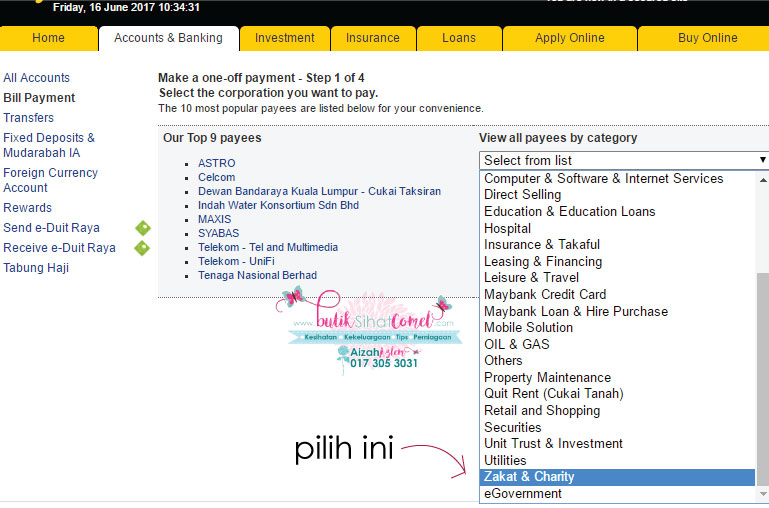Image resolution: width=769 pixels, height=508 pixels.
Task: Choose Dewan Bandaraya Kuala Lumpur - Cukai Taksiran
Action: click(x=319, y=191)
